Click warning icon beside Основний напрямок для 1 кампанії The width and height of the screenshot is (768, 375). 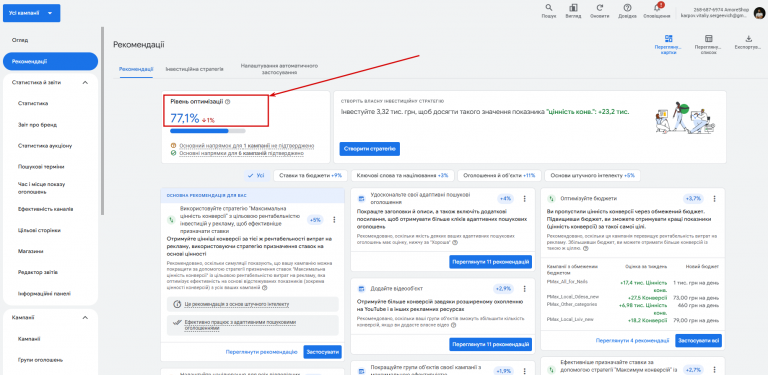pyautogui.click(x=173, y=145)
